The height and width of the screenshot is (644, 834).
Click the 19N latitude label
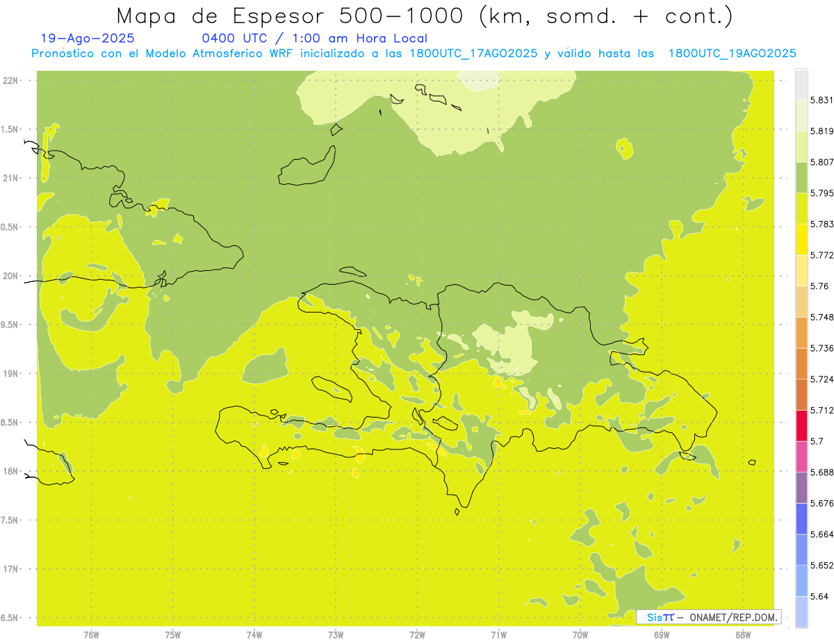pos(11,374)
